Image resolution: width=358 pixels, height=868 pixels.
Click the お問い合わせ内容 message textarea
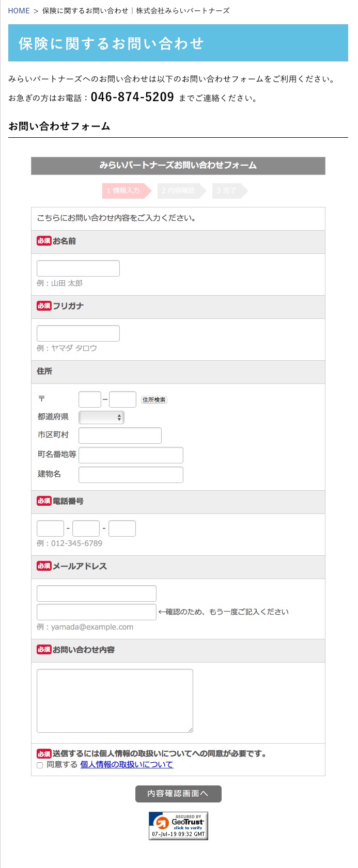pyautogui.click(x=115, y=701)
